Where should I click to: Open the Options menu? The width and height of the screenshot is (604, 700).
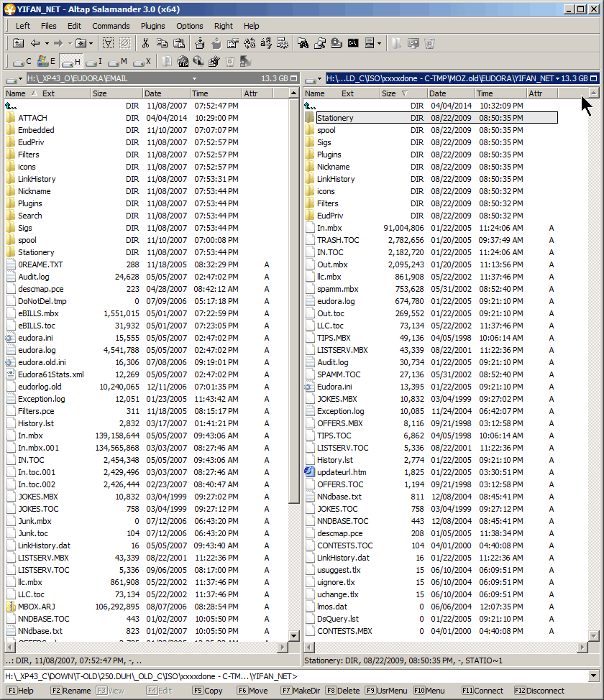189,26
